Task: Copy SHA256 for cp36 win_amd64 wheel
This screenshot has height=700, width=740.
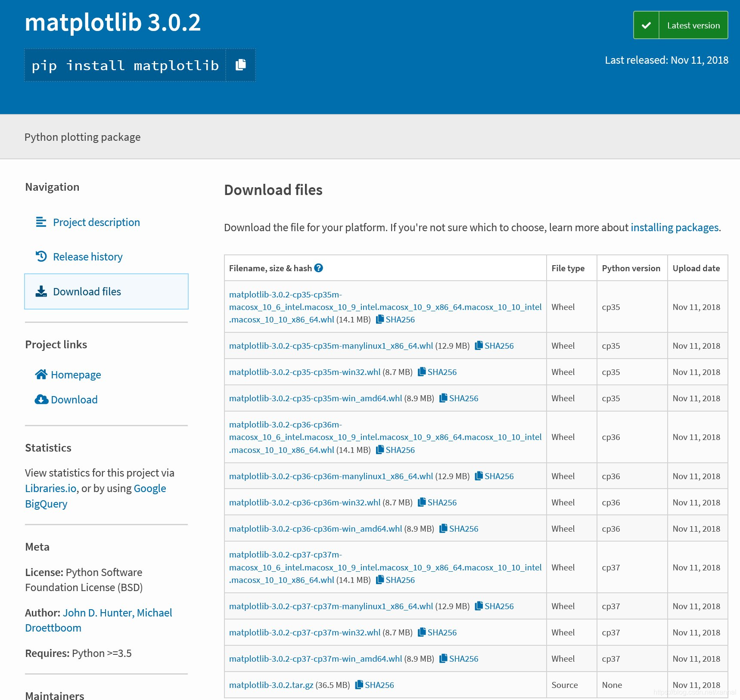Action: click(x=459, y=529)
